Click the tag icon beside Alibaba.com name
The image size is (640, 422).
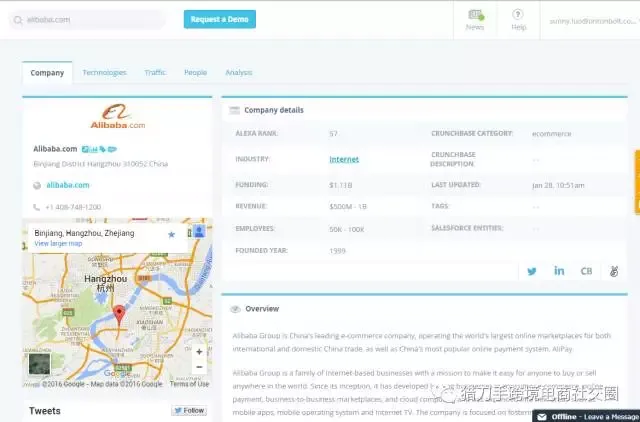point(103,149)
